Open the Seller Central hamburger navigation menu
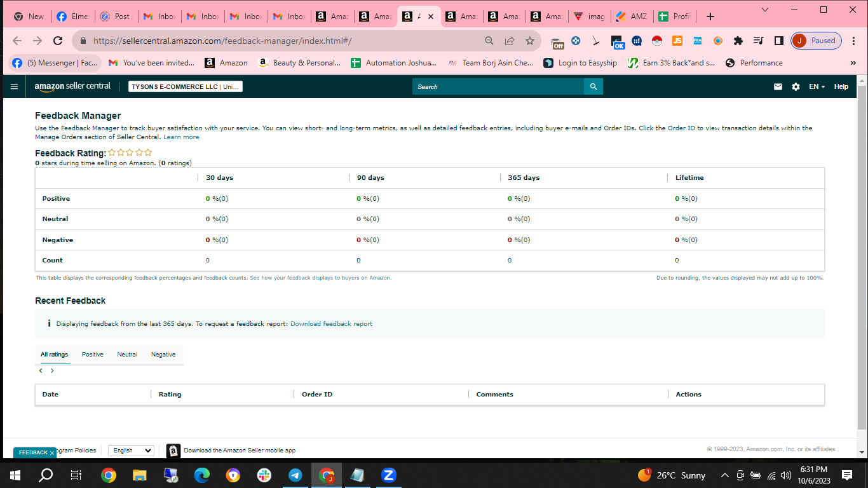Screen dimensions: 868x488 click(15, 86)
